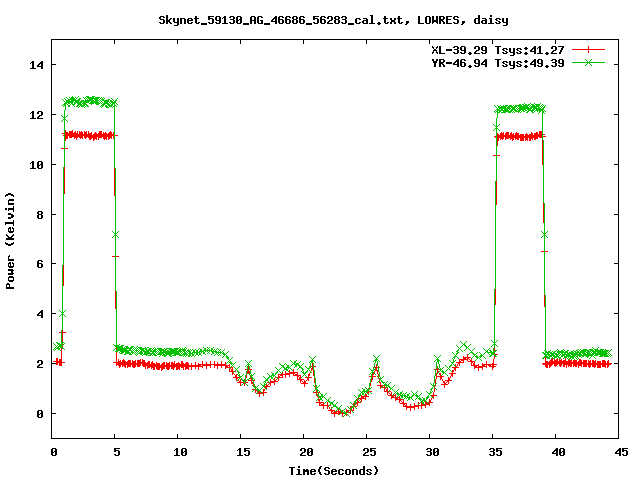Click x-axis tick label '35'
640x480 pixels.
[495, 452]
